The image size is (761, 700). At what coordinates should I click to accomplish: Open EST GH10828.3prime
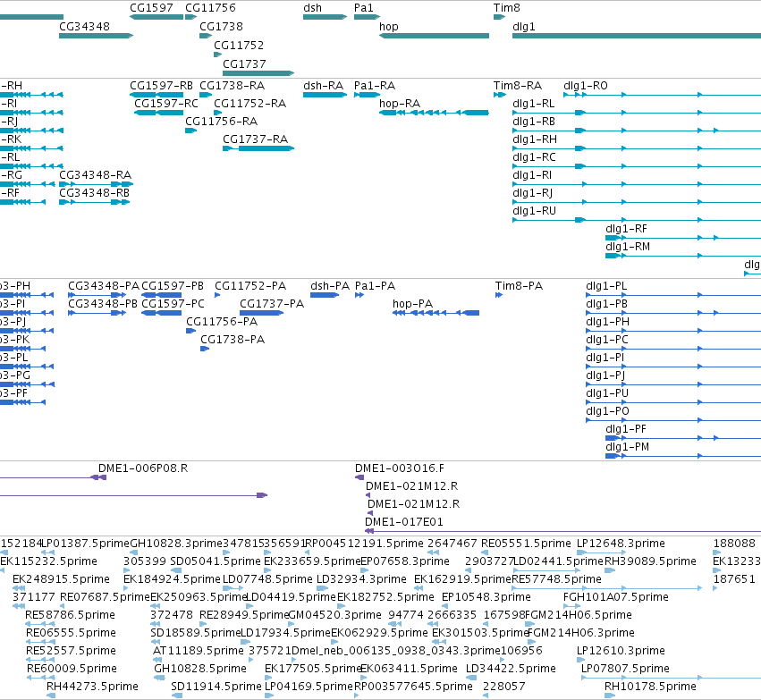[x=176, y=544]
